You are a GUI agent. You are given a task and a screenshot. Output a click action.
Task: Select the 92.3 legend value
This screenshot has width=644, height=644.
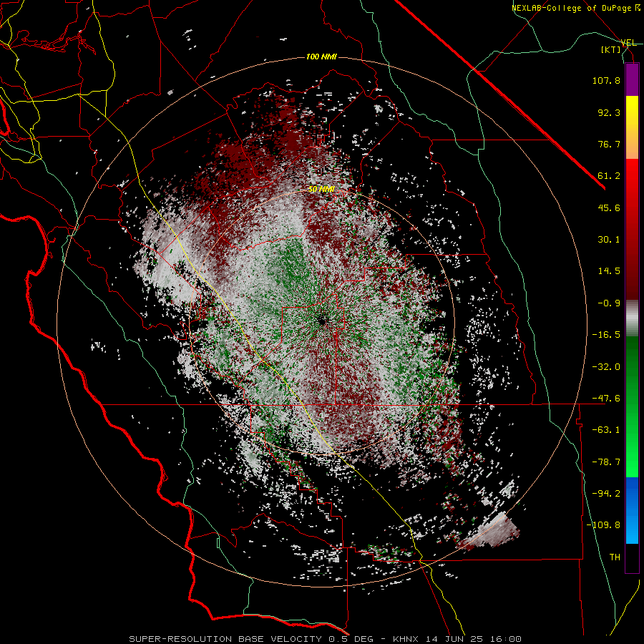(609, 112)
